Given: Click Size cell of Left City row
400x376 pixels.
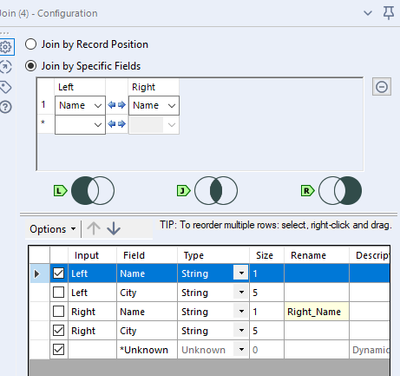Looking at the screenshot, I should [267, 292].
